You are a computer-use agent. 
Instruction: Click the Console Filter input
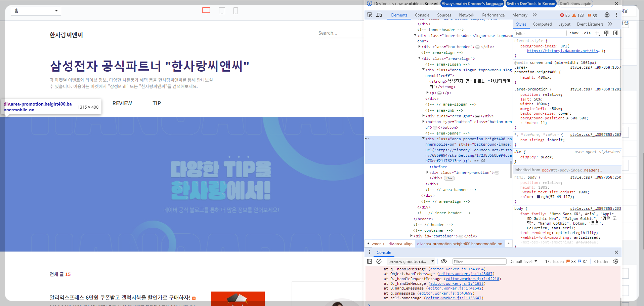pyautogui.click(x=479, y=262)
